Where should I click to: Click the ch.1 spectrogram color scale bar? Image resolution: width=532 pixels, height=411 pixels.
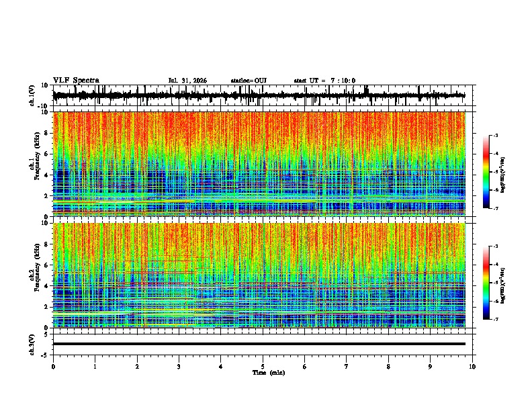tap(486, 172)
